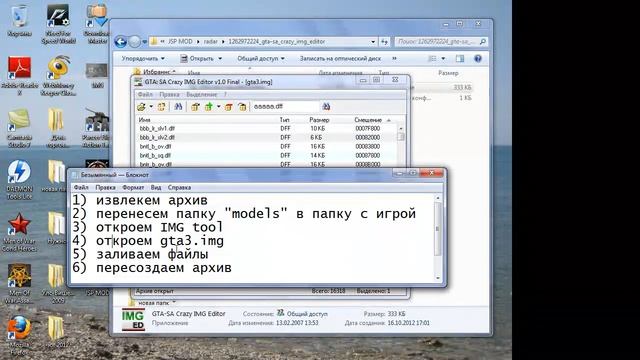Open the WebMoney Keeper desktop icon
Viewport: 640px width, 360px height.
[58, 76]
